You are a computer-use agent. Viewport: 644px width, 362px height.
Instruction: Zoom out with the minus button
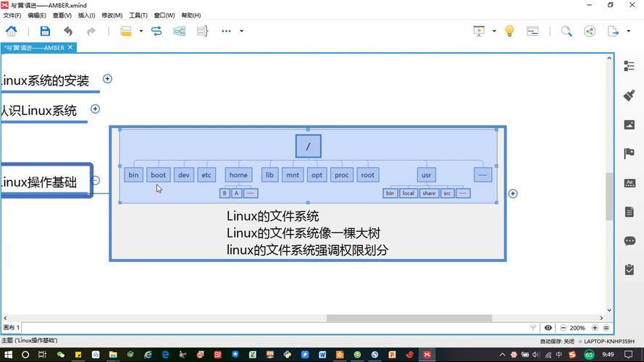tap(563, 327)
